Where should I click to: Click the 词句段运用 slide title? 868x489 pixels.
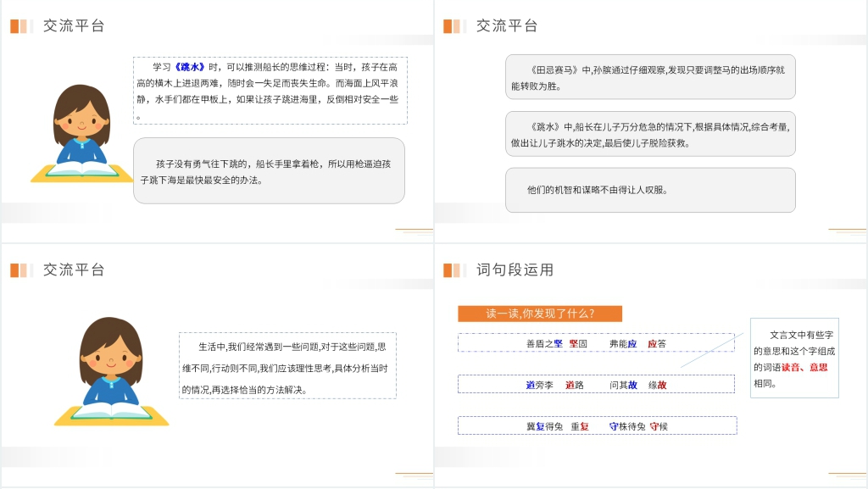pos(515,270)
